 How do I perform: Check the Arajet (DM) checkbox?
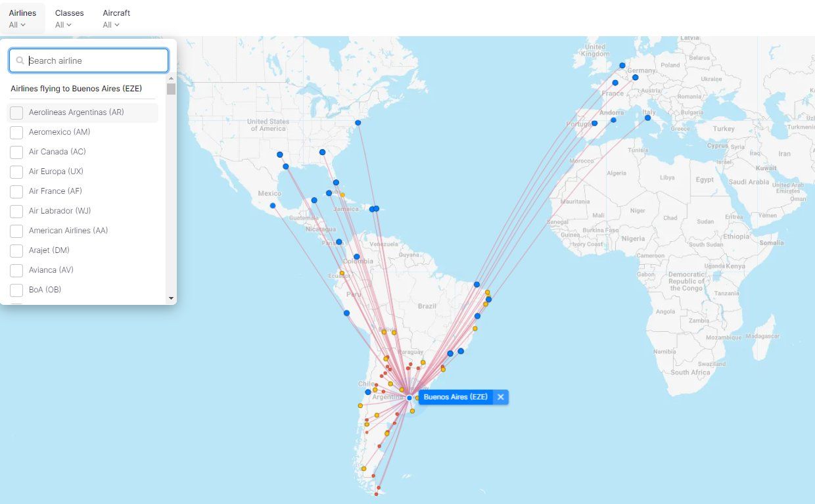[16, 251]
